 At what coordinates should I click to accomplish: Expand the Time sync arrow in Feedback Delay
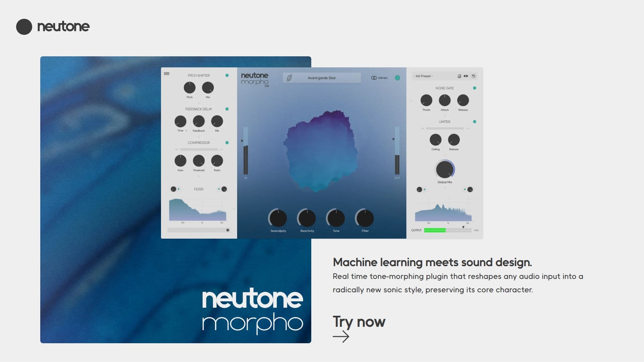(x=186, y=131)
